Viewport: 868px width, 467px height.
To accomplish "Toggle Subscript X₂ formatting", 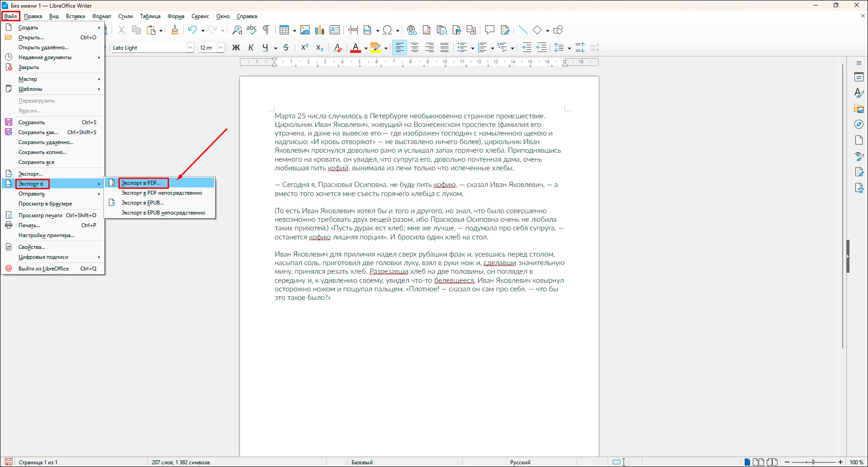I will [319, 47].
